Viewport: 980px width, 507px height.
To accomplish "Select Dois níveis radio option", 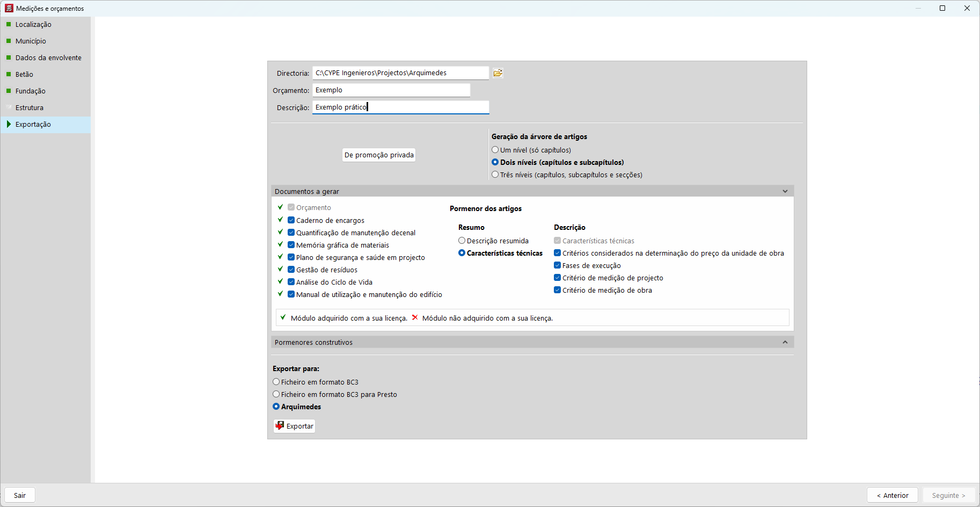I will [495, 162].
